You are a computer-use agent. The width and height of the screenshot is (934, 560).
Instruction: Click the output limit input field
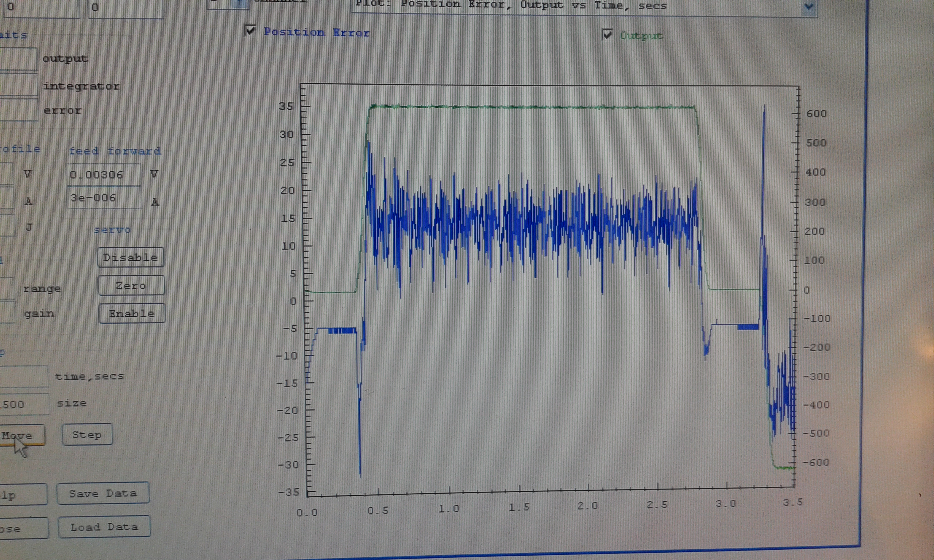point(18,59)
